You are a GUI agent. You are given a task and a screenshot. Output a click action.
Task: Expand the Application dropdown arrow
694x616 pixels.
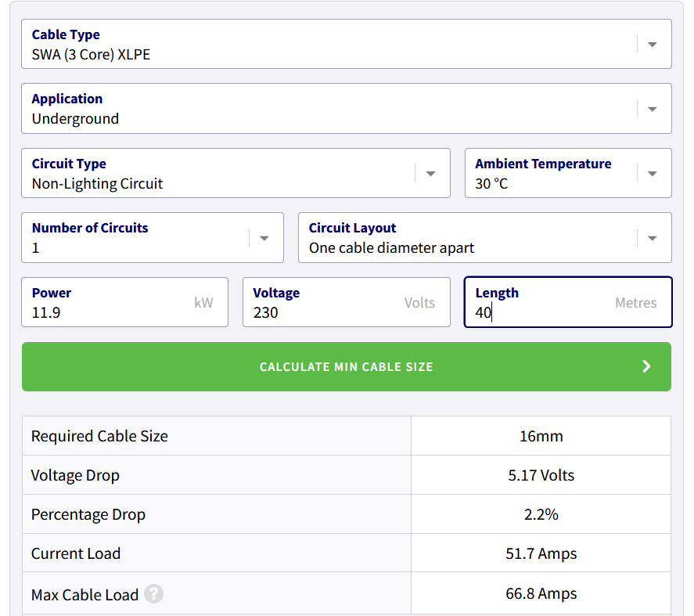(x=652, y=109)
